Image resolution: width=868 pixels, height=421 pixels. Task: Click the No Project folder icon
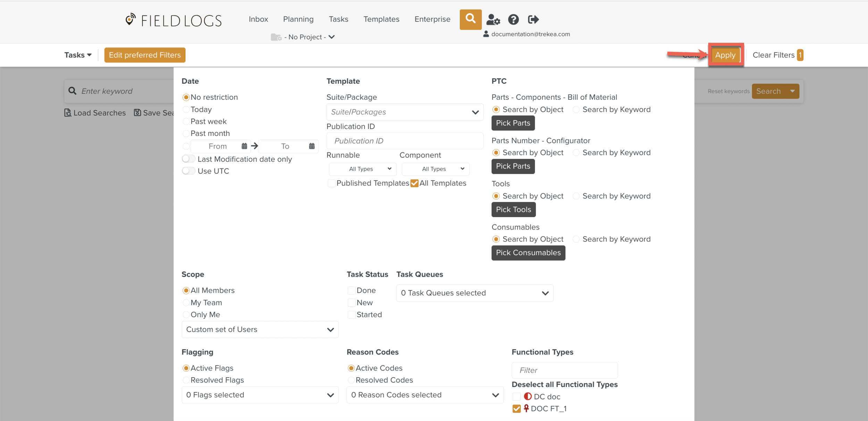(276, 37)
